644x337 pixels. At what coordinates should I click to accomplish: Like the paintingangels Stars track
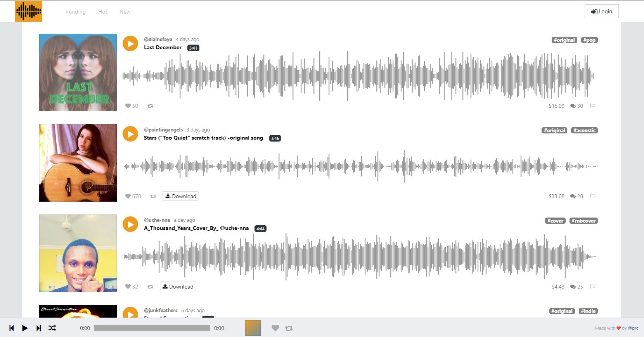tap(128, 196)
